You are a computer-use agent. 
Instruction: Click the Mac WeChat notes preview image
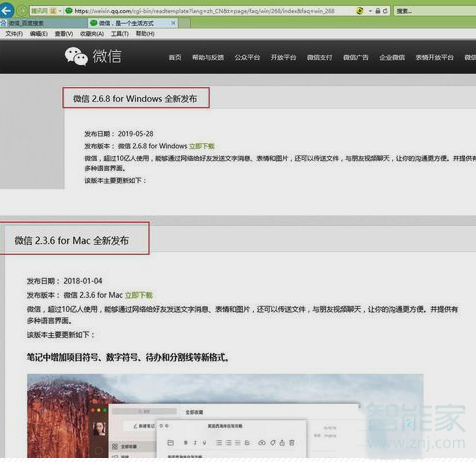pos(225,416)
